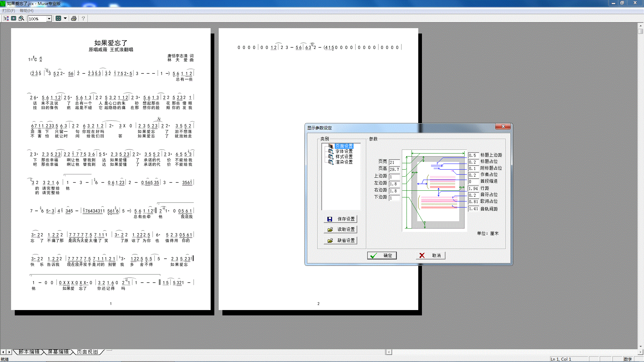The height and width of the screenshot is (362, 644).
Task: Click the question mark help icon
Action: [83, 18]
